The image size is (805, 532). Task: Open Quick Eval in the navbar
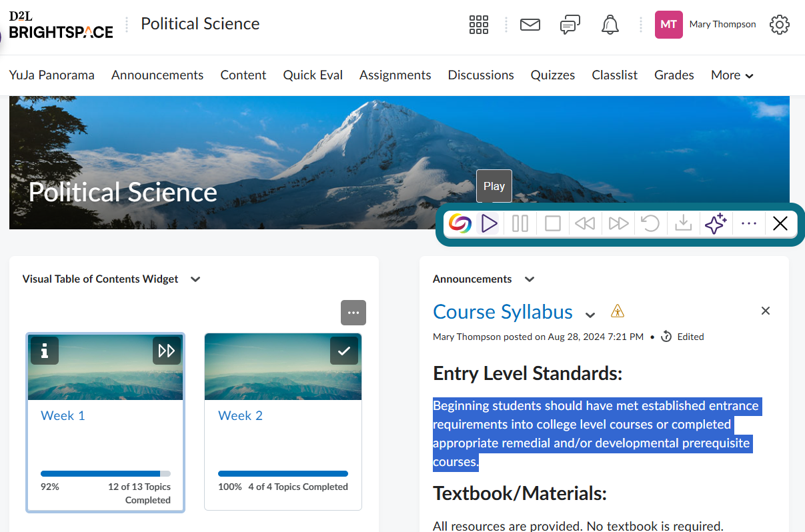pyautogui.click(x=313, y=75)
